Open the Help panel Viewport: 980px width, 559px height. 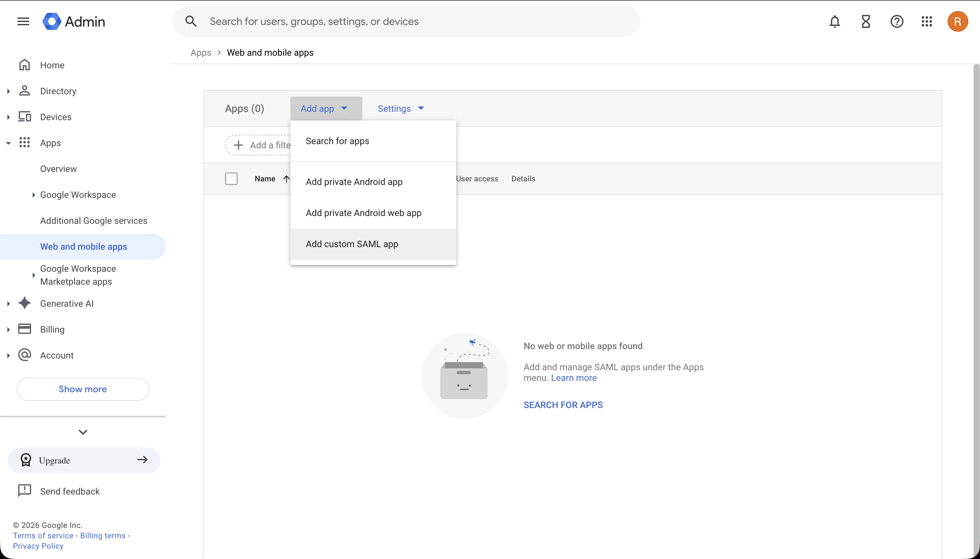897,21
